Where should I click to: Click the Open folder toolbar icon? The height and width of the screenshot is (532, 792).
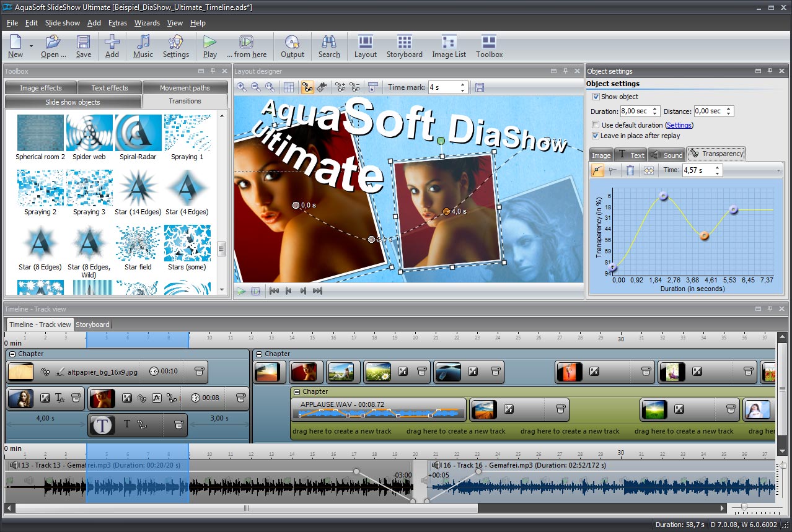[53, 42]
